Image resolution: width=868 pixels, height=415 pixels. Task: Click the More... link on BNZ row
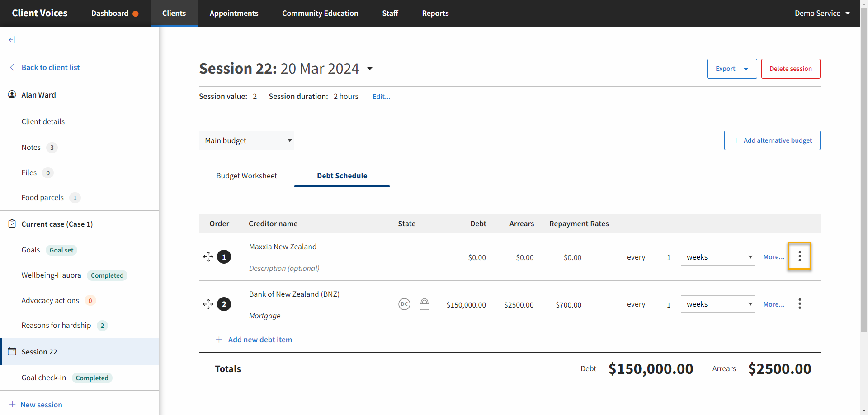774,304
